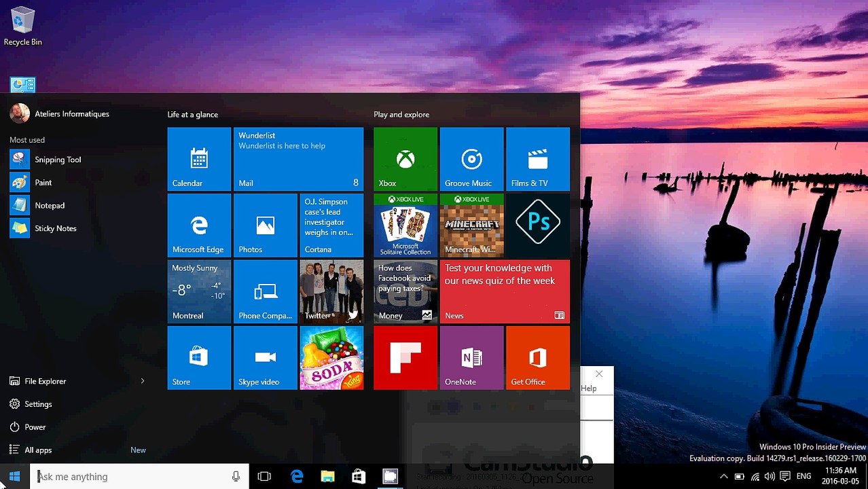Open the Montreal weather tile

pos(199,291)
